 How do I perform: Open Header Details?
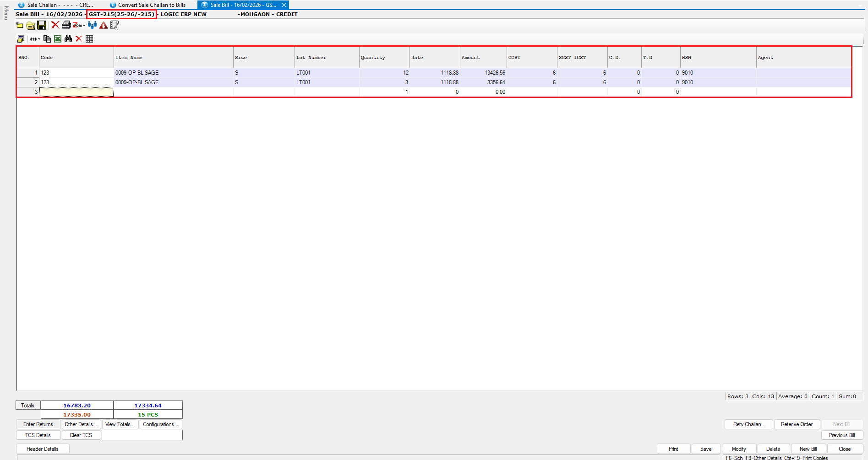43,449
